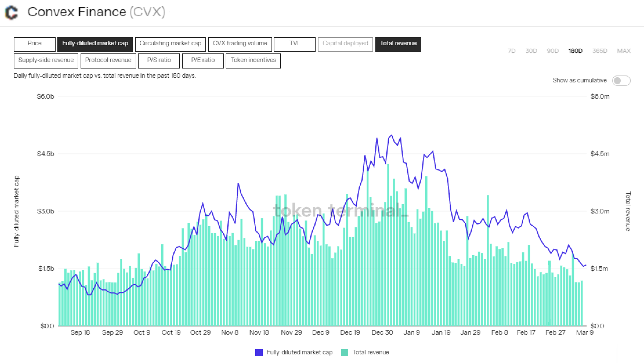Image resolution: width=644 pixels, height=363 pixels.
Task: Choose the Protocol revenue metric
Action: coord(108,61)
